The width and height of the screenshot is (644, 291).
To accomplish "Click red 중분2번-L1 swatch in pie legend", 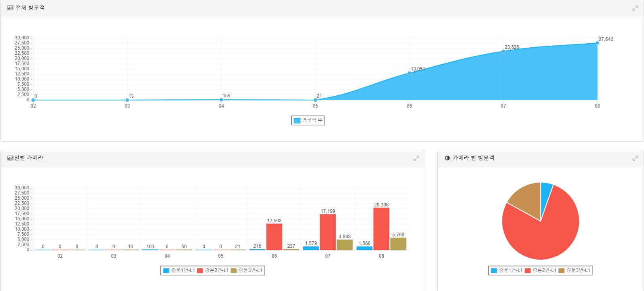I will point(528,271).
